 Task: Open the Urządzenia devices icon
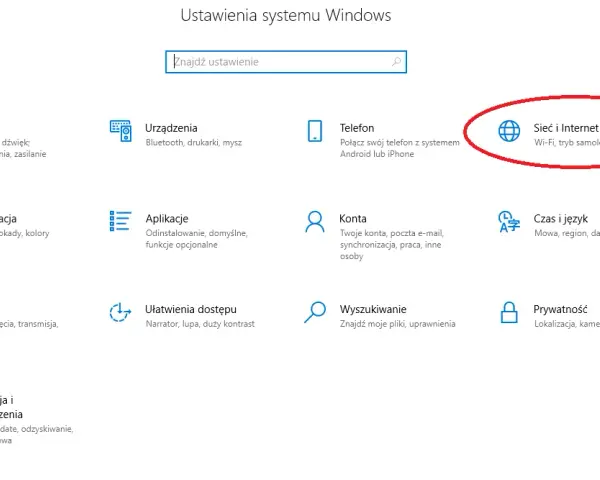(x=121, y=131)
